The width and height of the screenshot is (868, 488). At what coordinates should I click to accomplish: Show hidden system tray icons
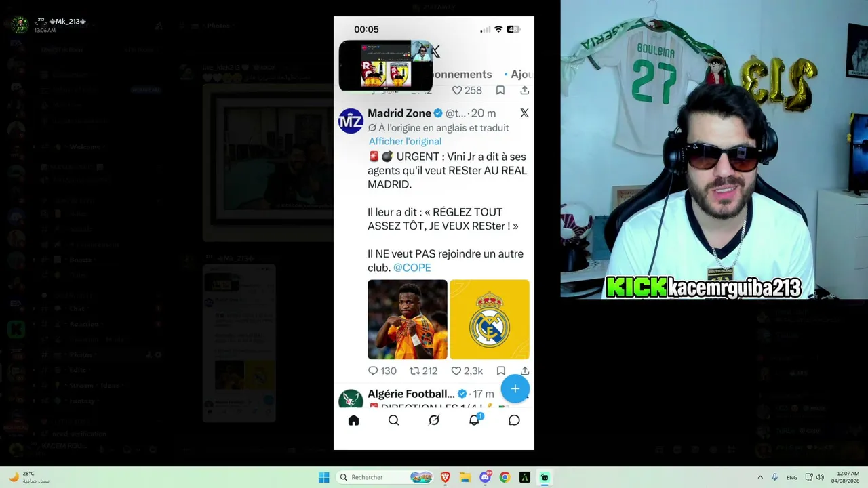click(760, 477)
